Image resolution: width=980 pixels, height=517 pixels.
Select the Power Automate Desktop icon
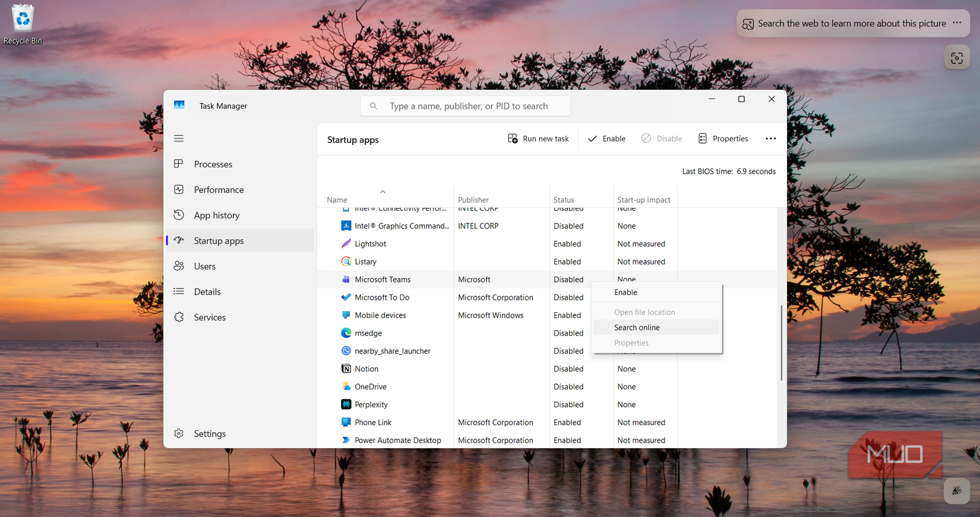[346, 440]
